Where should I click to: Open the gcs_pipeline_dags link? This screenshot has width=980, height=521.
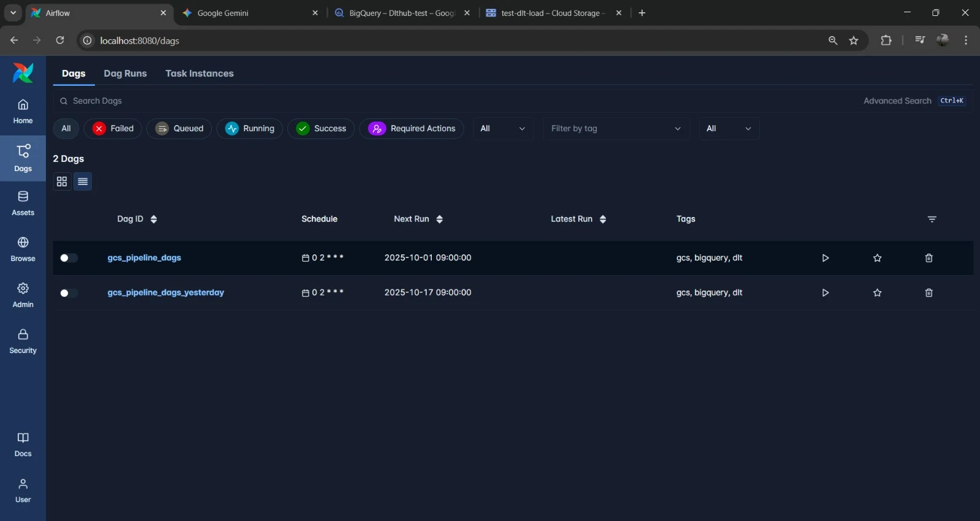[145, 258]
